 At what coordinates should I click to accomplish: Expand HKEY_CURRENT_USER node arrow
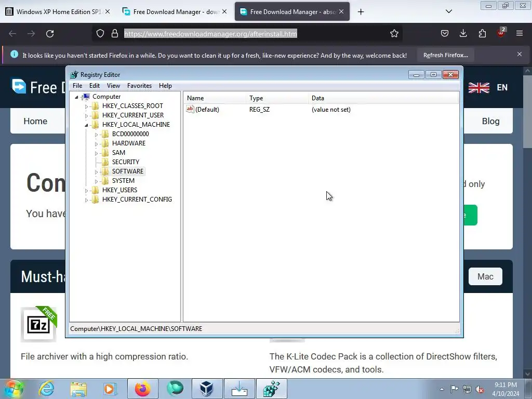tap(86, 116)
